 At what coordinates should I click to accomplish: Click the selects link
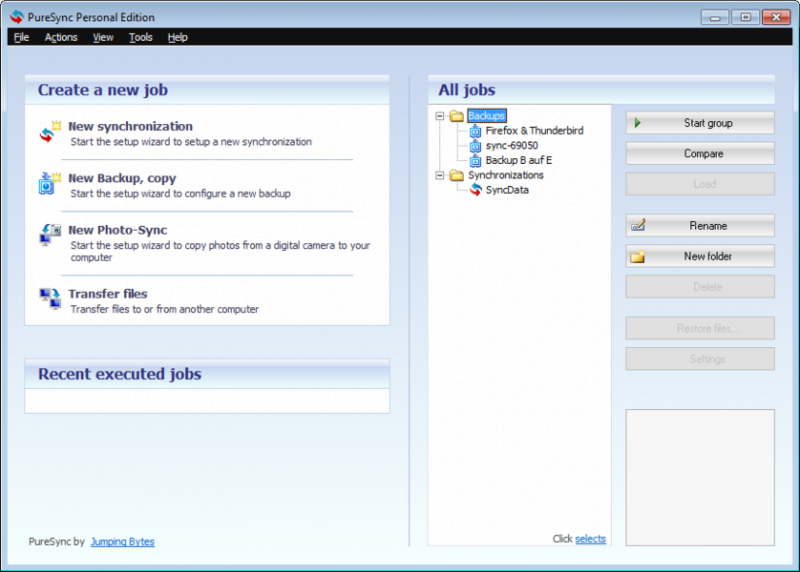pos(590,539)
